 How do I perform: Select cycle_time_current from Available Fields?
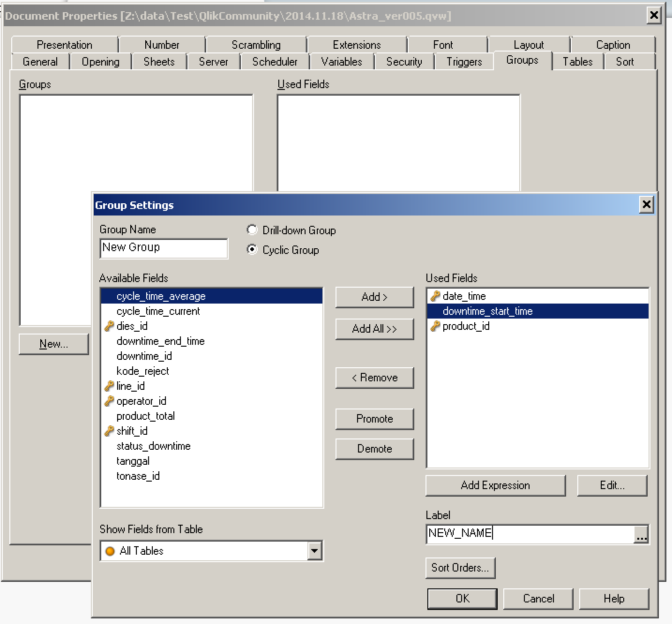click(x=158, y=311)
